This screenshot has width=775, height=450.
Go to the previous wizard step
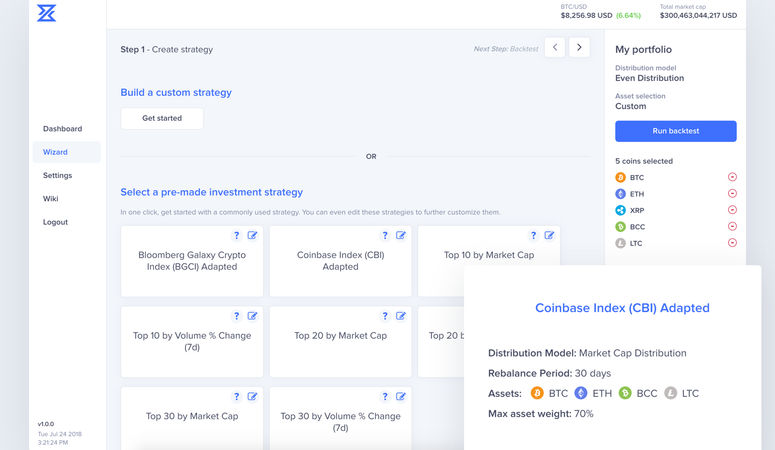coord(555,47)
